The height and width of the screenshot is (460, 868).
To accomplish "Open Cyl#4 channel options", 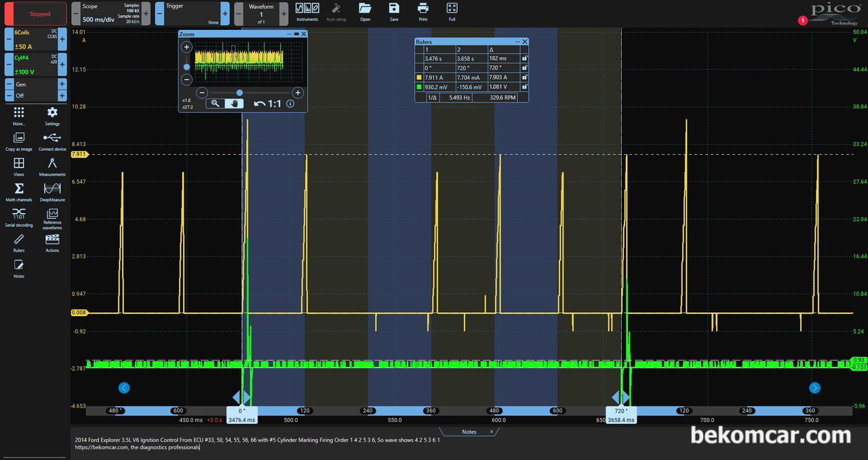I will pyautogui.click(x=35, y=64).
